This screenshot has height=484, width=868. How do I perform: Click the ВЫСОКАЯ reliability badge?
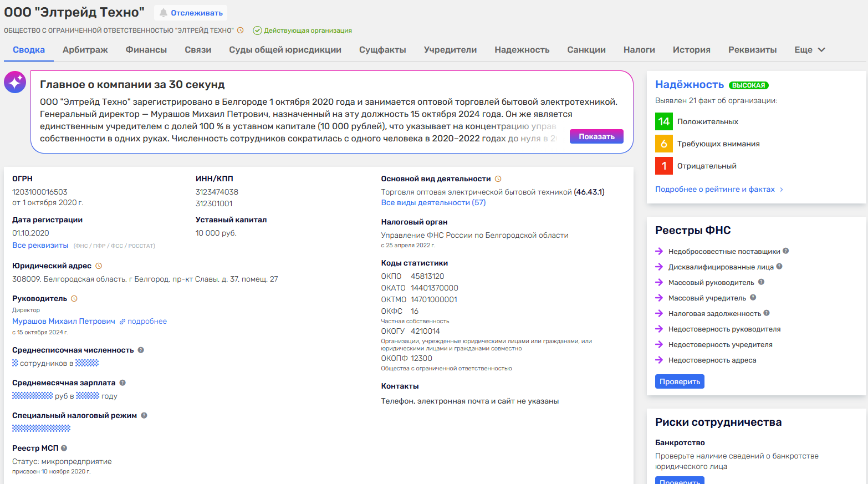coord(749,85)
